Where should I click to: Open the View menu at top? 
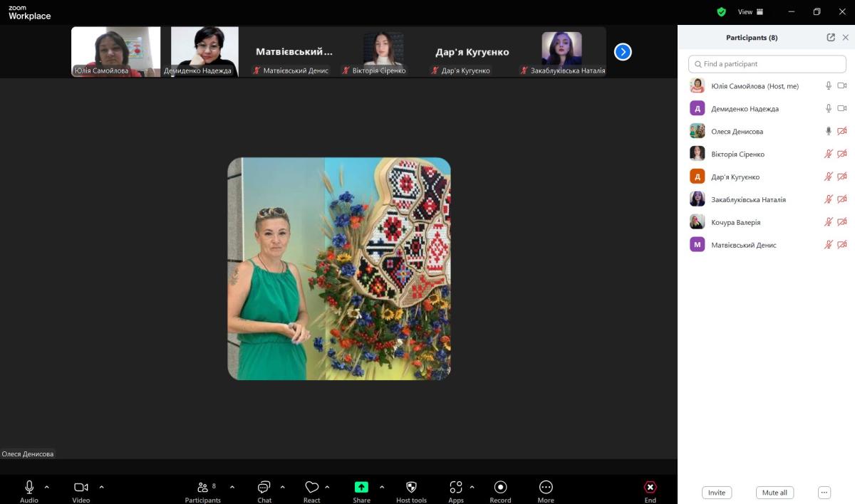coord(750,12)
